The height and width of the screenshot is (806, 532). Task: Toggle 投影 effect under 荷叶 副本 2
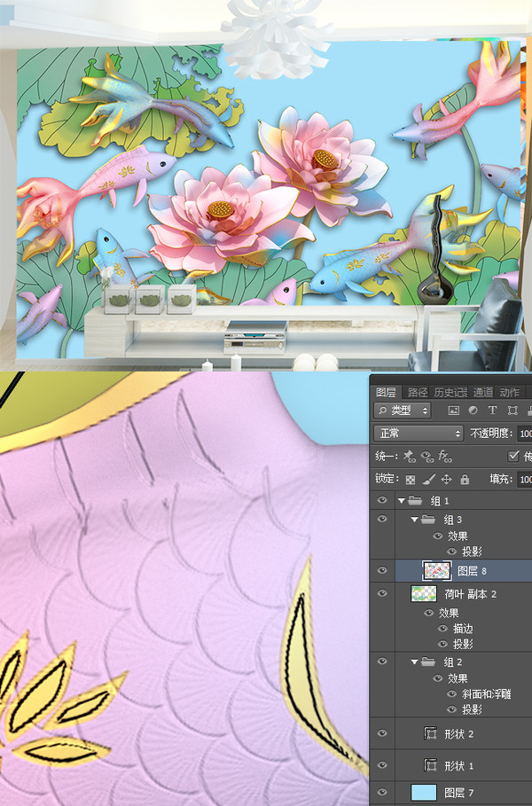[x=442, y=644]
